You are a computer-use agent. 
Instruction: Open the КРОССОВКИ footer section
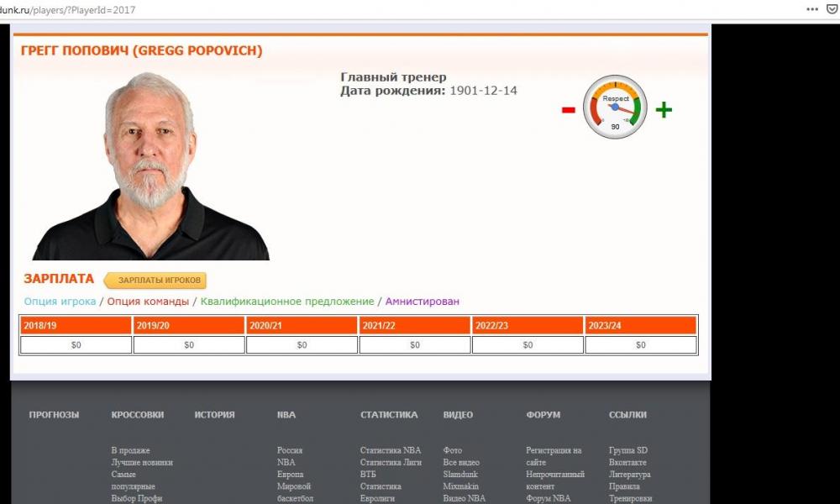pos(138,415)
